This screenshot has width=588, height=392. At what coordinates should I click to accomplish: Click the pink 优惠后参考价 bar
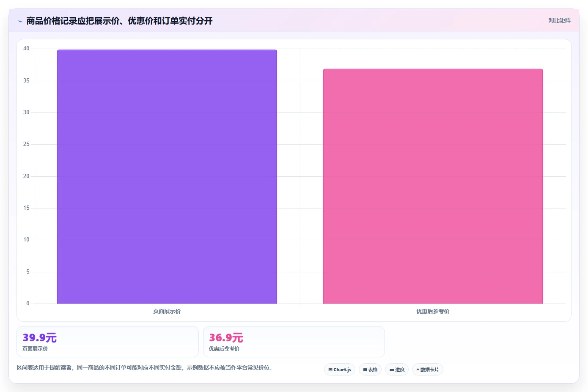tap(433, 186)
